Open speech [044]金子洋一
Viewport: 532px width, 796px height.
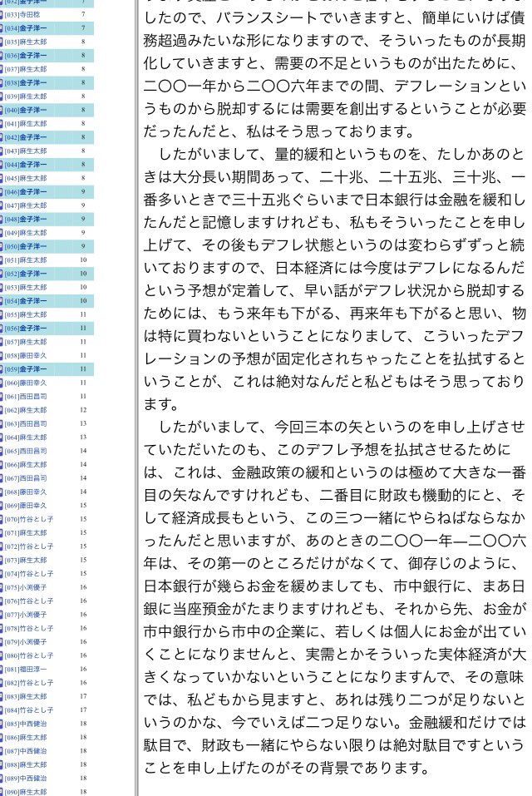tap(26, 165)
